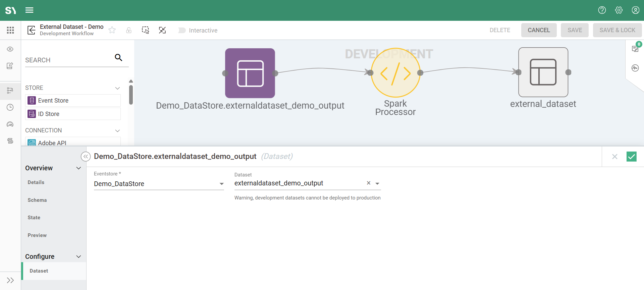Open the Eventstore dropdown
The height and width of the screenshot is (290, 644).
tap(221, 184)
